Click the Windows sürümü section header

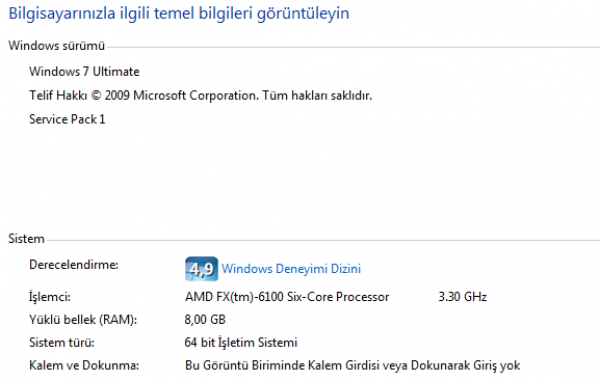pos(57,46)
